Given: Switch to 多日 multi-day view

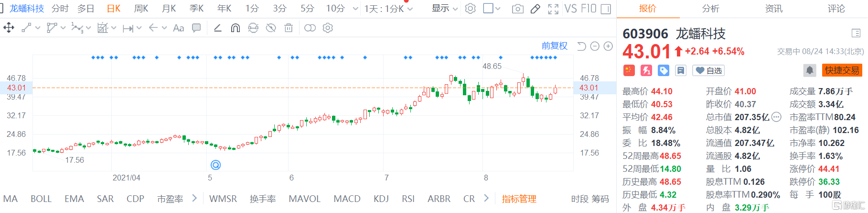Looking at the screenshot, I should (x=86, y=9).
